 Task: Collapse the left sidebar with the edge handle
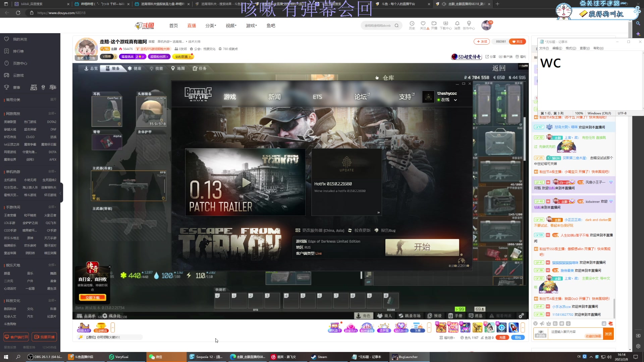tap(60, 193)
